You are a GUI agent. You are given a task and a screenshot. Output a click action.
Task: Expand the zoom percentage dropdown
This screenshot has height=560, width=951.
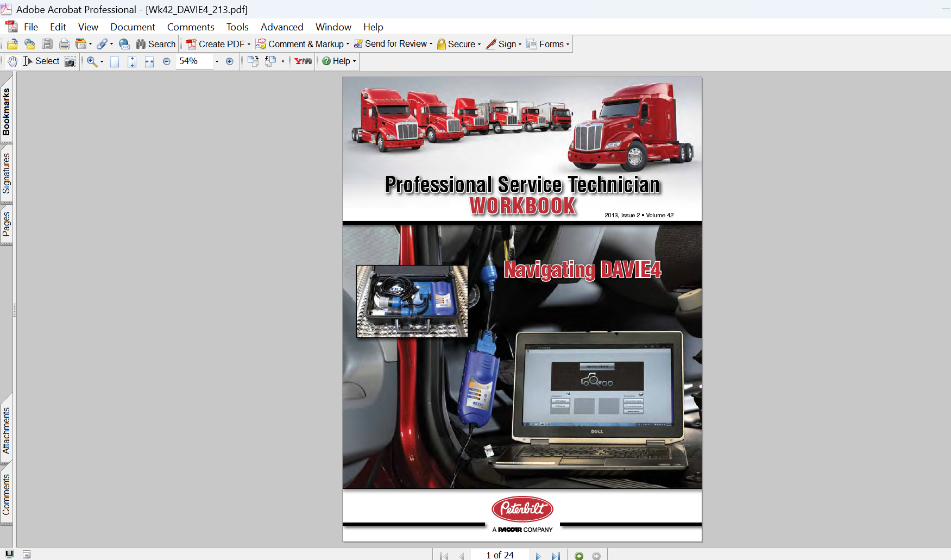pyautogui.click(x=217, y=61)
